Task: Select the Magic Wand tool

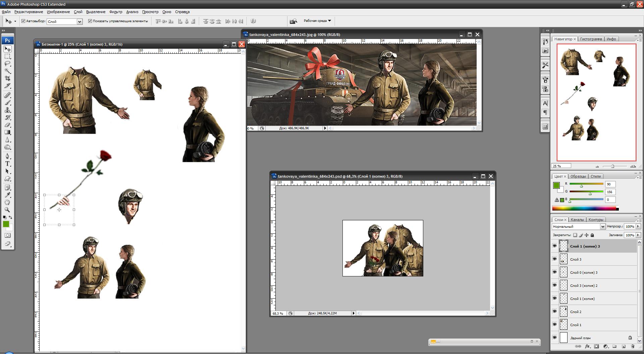Action: tap(7, 71)
